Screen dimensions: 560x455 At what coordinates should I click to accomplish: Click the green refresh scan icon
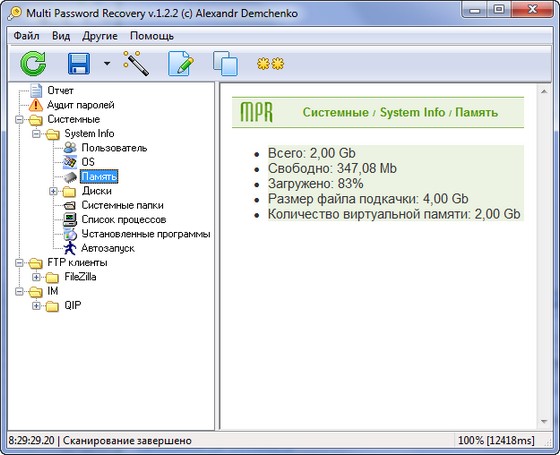point(33,64)
